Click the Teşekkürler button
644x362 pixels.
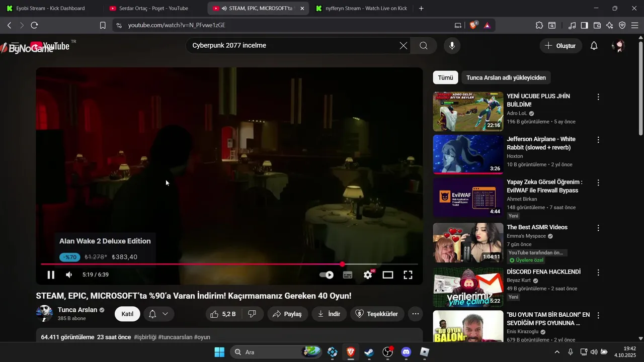[x=377, y=314]
